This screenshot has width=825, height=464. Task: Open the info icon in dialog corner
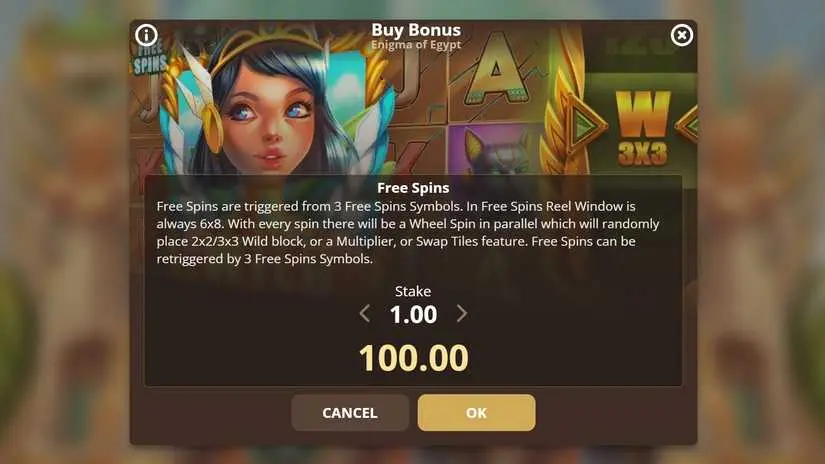coord(146,35)
